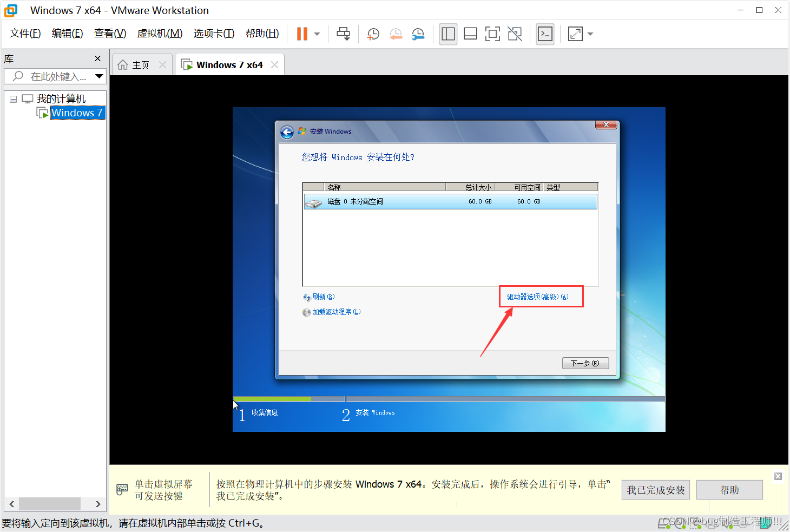This screenshot has width=790, height=532.
Task: Open the 文件(F) menu
Action: click(x=25, y=34)
